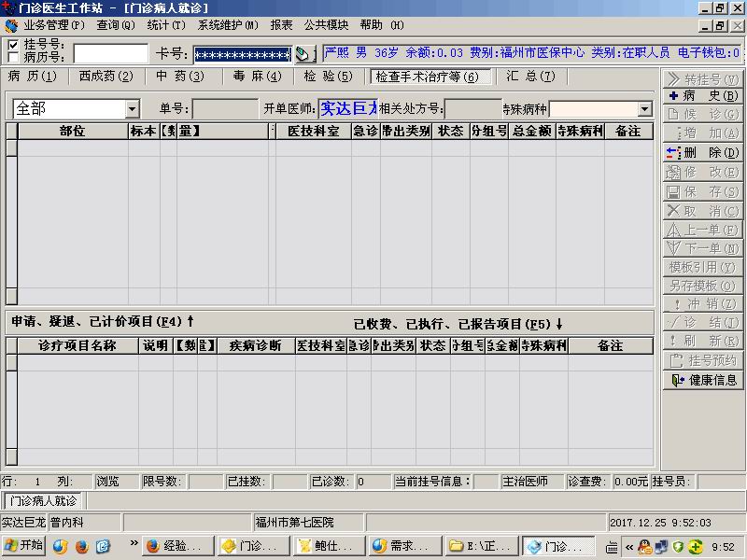Open the Windows 开始 Start button

(x=24, y=546)
